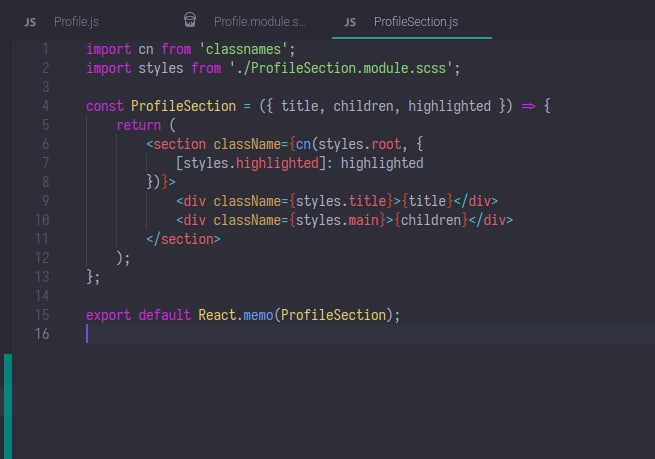Open the Profile.module.s... tab
The image size is (655, 459).
(x=260, y=22)
